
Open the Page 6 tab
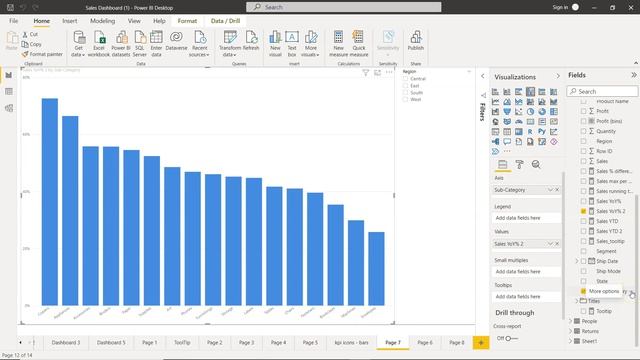(425, 342)
